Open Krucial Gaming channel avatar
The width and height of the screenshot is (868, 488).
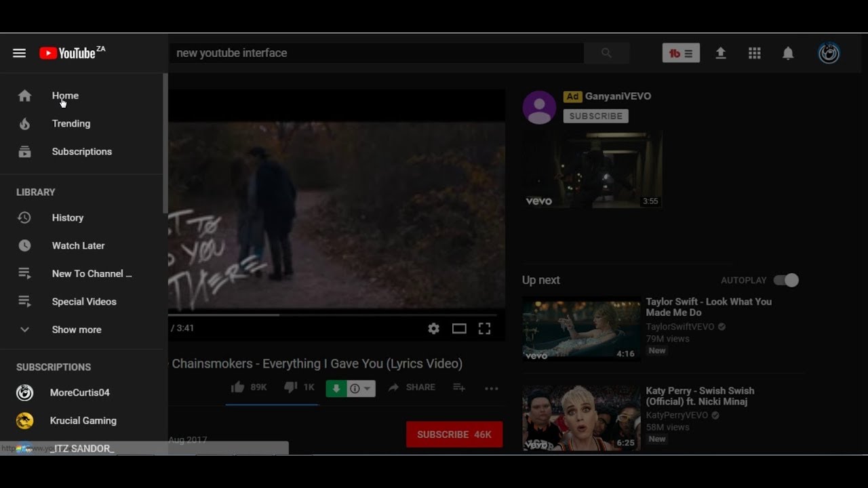[x=24, y=421]
